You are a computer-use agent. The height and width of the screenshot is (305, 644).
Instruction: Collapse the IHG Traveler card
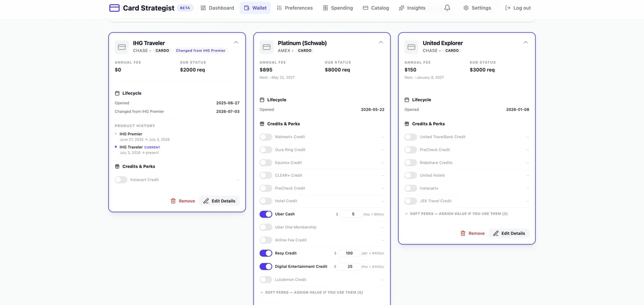click(x=236, y=42)
